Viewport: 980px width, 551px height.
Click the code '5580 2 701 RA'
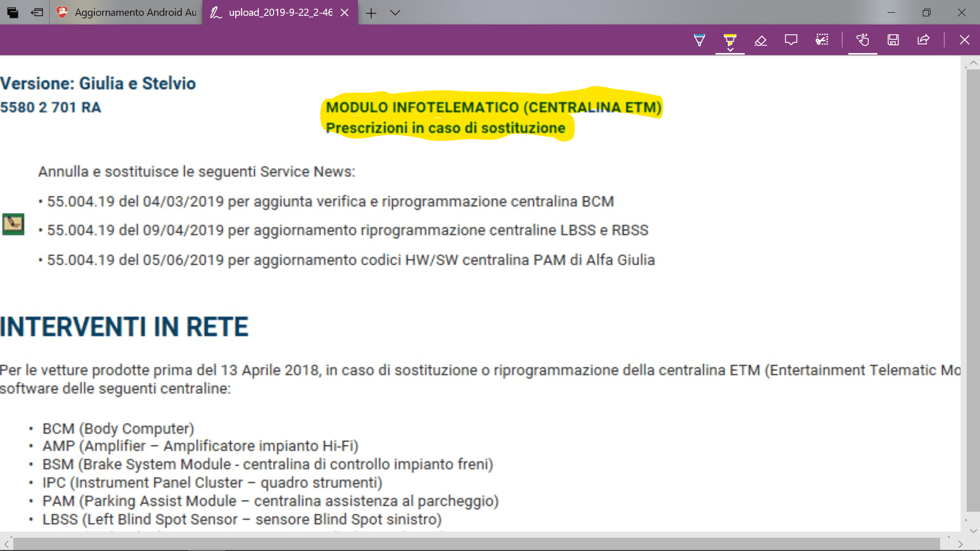51,107
